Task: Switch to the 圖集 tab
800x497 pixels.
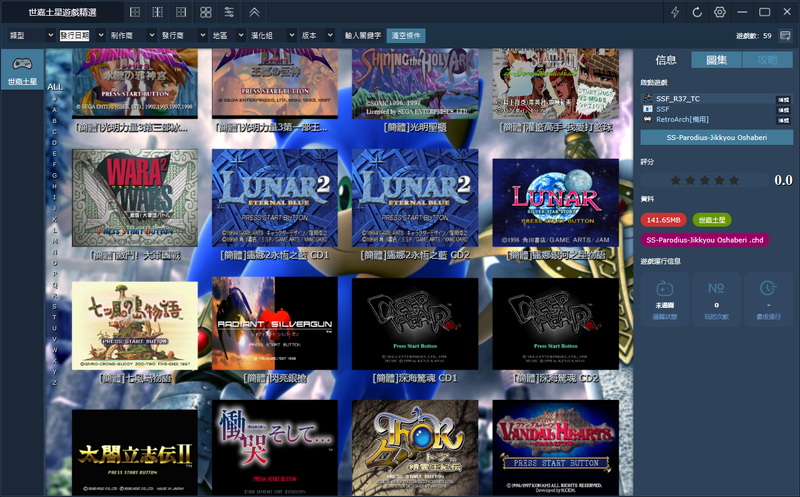Action: click(x=716, y=60)
